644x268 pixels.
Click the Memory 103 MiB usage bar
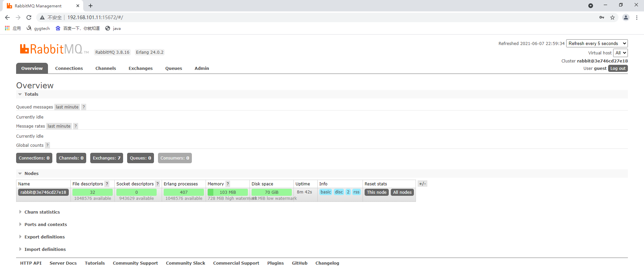pos(228,192)
